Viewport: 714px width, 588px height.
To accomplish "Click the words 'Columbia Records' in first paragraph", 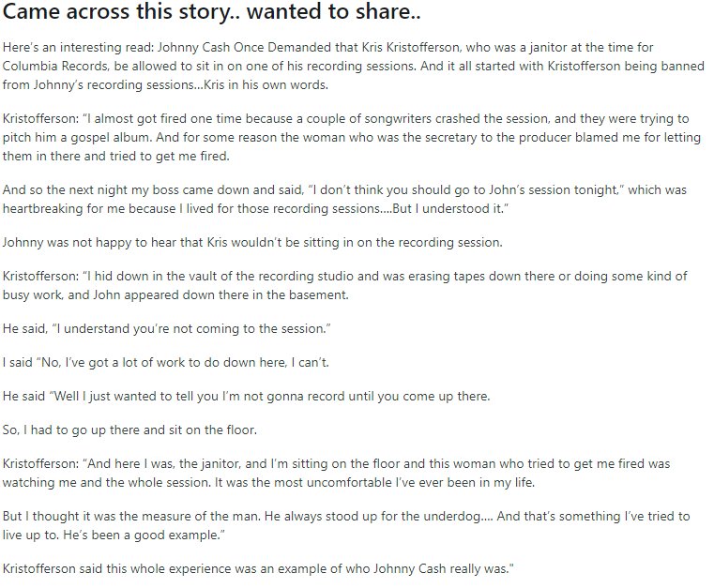I will click(x=55, y=66).
